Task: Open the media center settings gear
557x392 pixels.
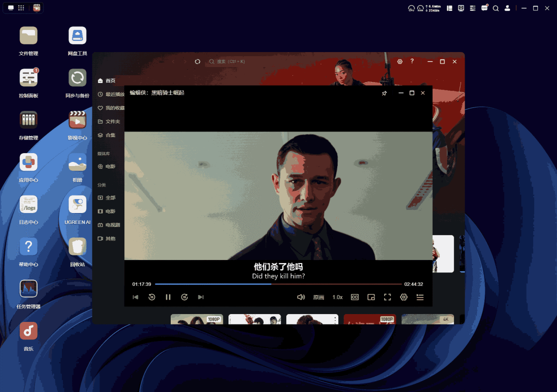Action: pos(400,61)
